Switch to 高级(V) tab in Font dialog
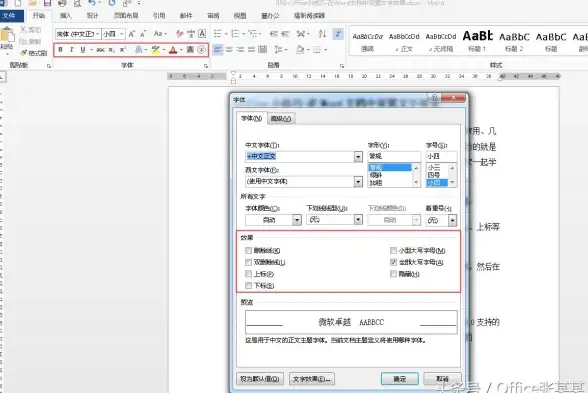This screenshot has height=393, width=588. click(281, 118)
